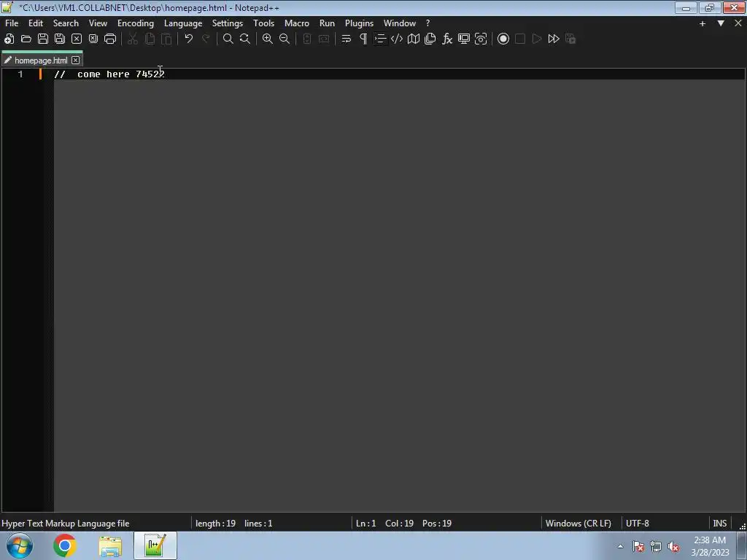The image size is (747, 560).
Task: Open the Tools menu
Action: pos(264,23)
